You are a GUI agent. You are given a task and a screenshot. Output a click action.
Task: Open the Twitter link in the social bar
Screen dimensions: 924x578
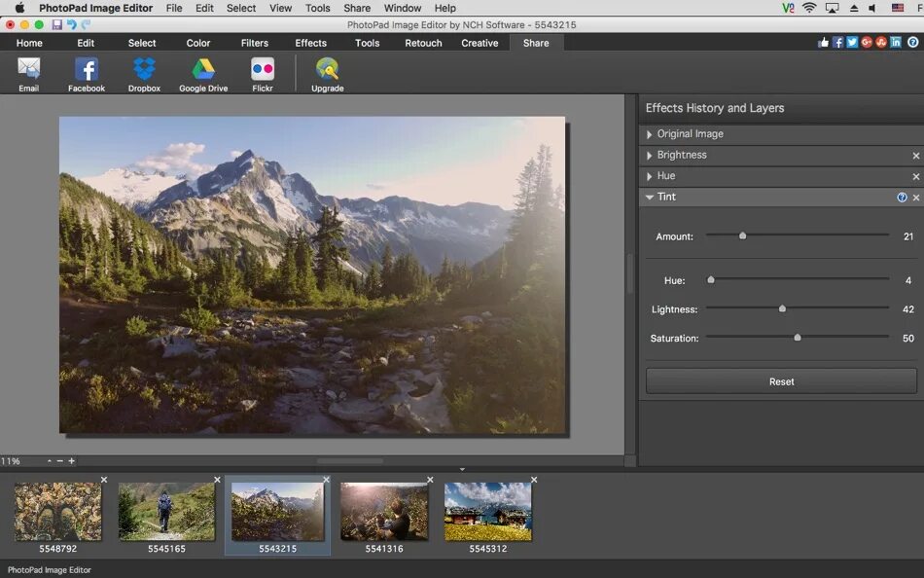[x=852, y=43]
